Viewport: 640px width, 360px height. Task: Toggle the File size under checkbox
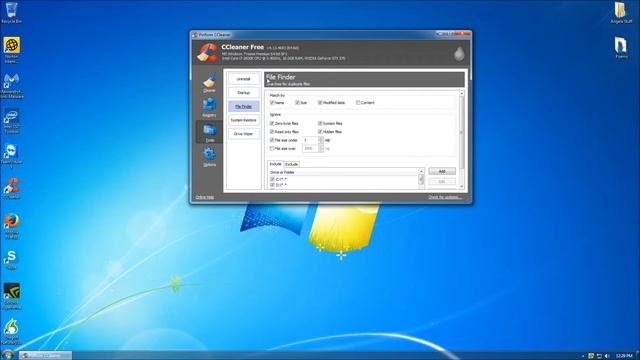[x=272, y=140]
